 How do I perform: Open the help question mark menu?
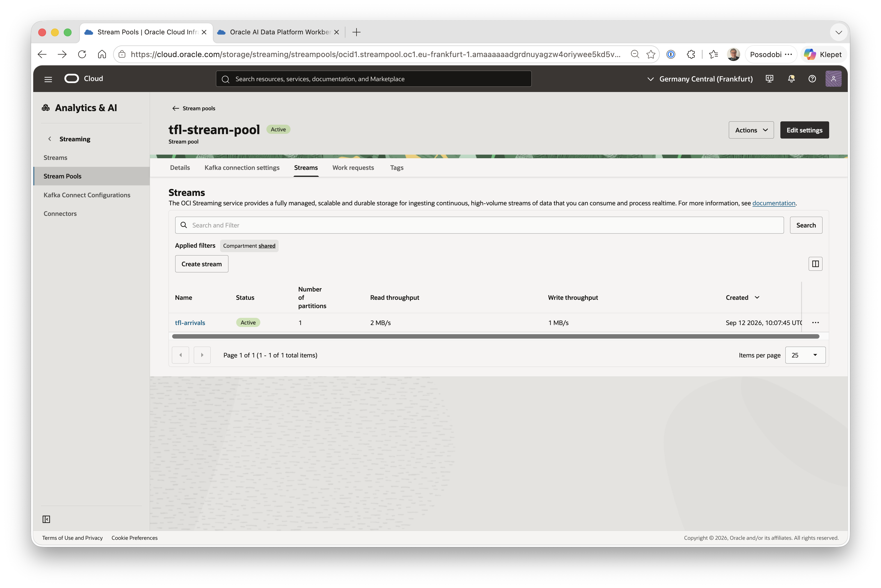click(x=812, y=79)
